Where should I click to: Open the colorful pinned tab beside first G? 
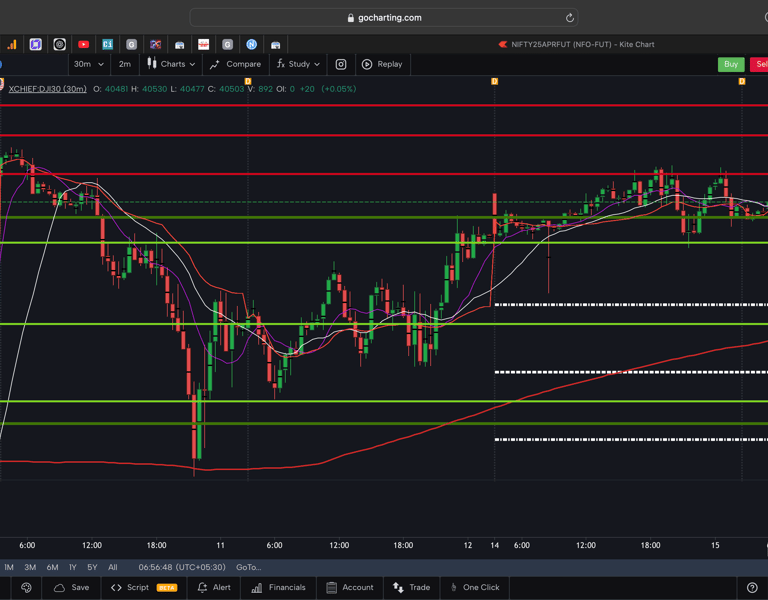[155, 45]
